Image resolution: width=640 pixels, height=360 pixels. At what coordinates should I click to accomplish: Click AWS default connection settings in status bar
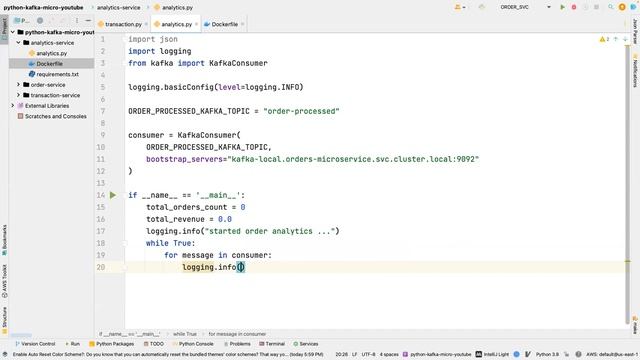point(612,354)
